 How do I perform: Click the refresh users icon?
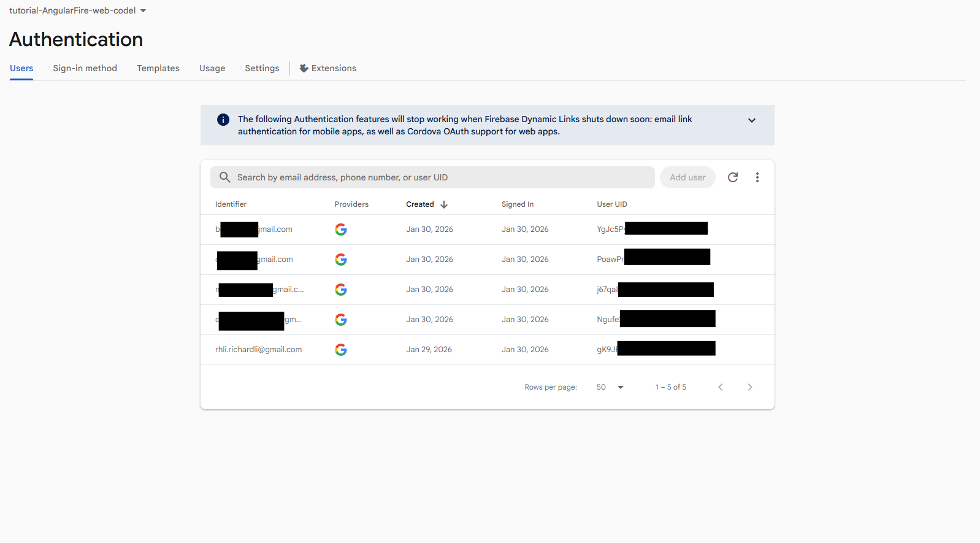(733, 177)
